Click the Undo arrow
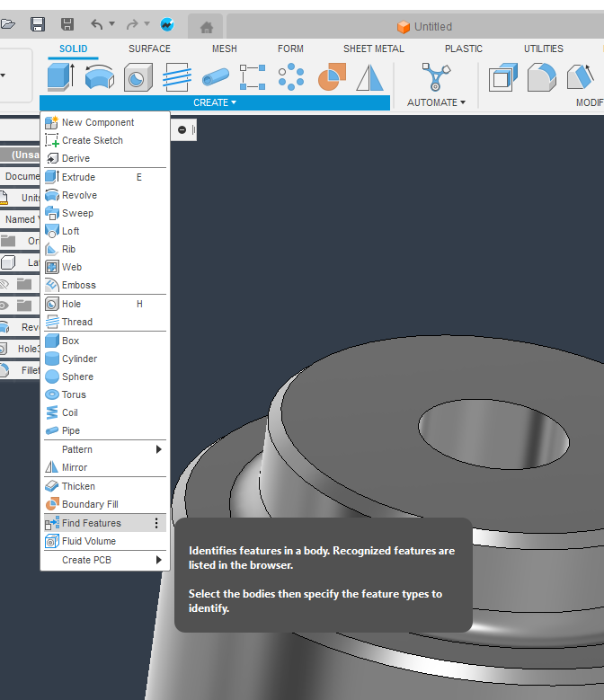 click(x=96, y=24)
